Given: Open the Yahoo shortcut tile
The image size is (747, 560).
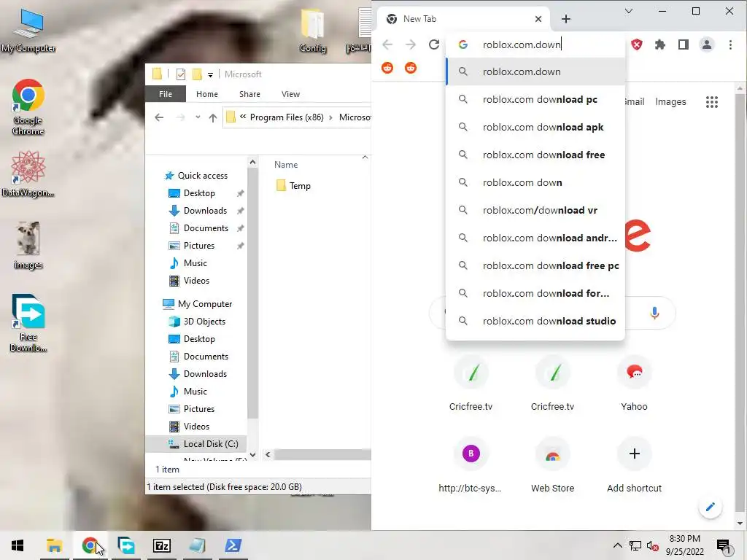Looking at the screenshot, I should pos(634,385).
